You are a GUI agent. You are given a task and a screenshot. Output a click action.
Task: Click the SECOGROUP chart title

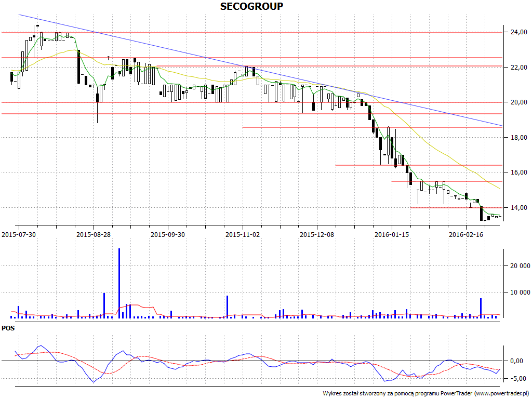[x=251, y=6]
